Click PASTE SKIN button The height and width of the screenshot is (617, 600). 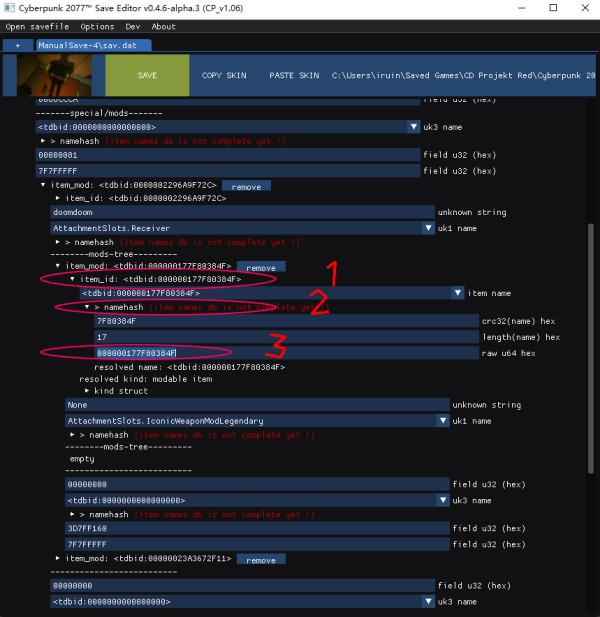pyautogui.click(x=294, y=76)
